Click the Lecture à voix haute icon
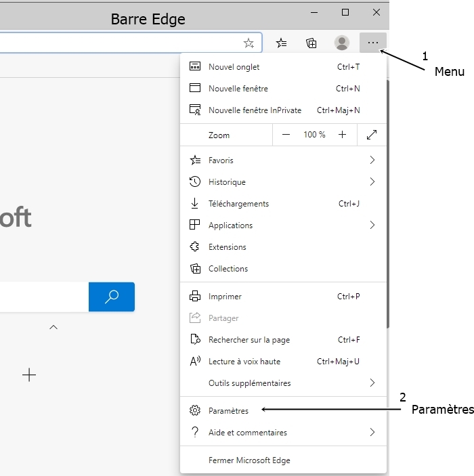This screenshot has height=476, width=474. coord(195,361)
